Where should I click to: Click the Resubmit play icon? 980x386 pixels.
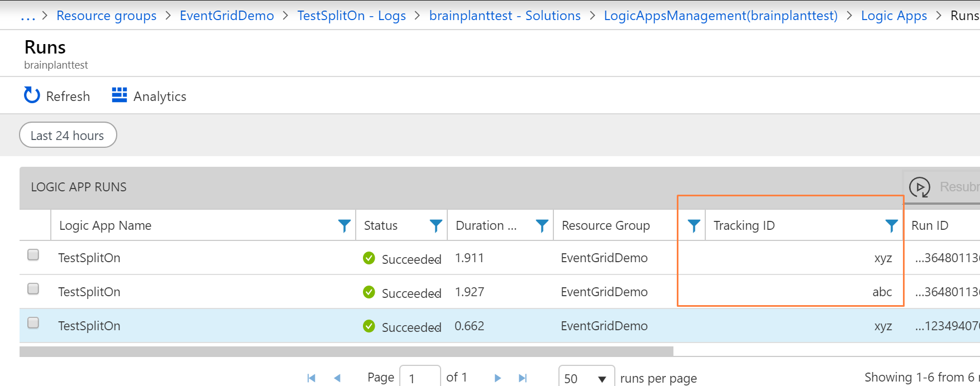pyautogui.click(x=919, y=187)
